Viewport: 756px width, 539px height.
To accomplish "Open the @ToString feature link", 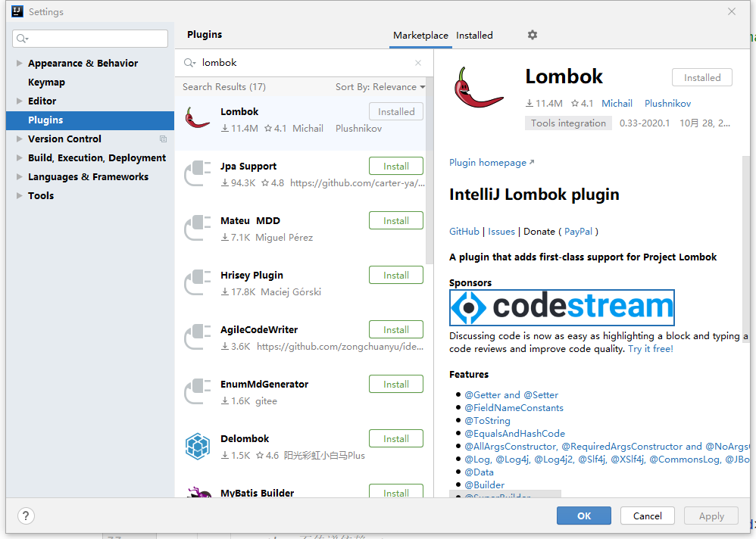I will (487, 420).
